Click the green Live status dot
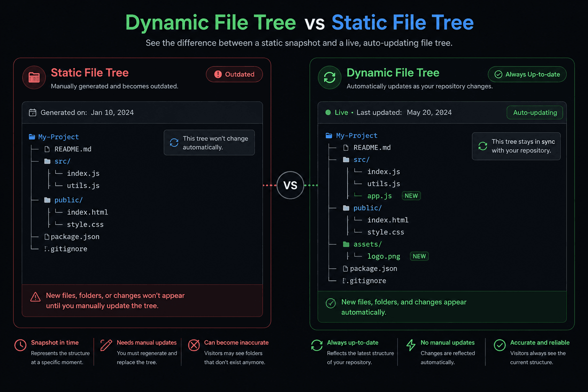 tap(328, 113)
